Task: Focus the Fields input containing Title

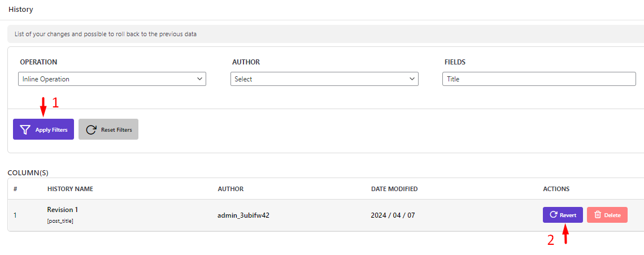Action: [x=539, y=79]
